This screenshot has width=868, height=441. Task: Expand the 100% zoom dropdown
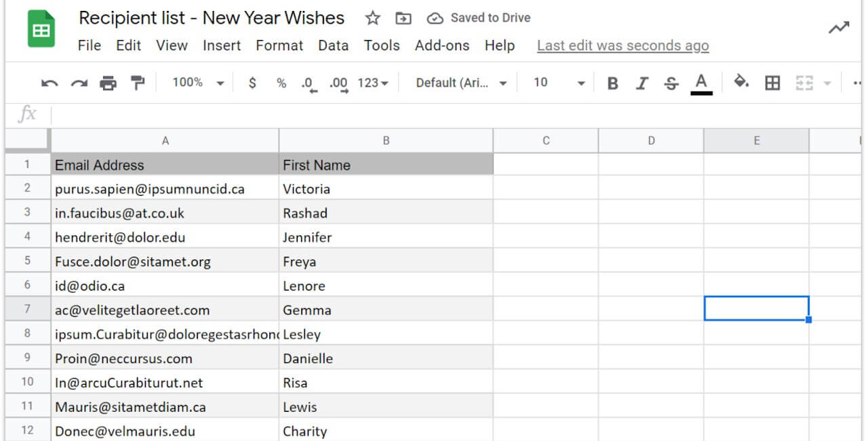click(197, 83)
